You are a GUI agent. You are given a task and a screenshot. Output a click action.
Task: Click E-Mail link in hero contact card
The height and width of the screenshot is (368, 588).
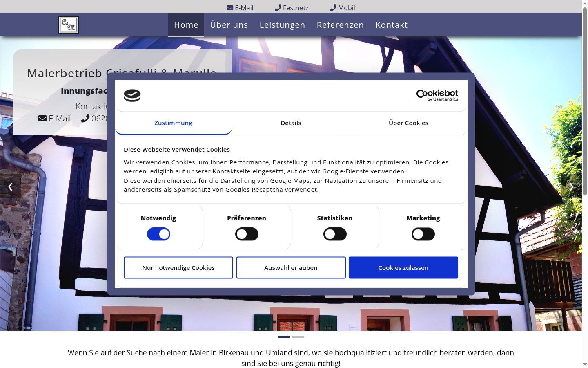coord(55,119)
